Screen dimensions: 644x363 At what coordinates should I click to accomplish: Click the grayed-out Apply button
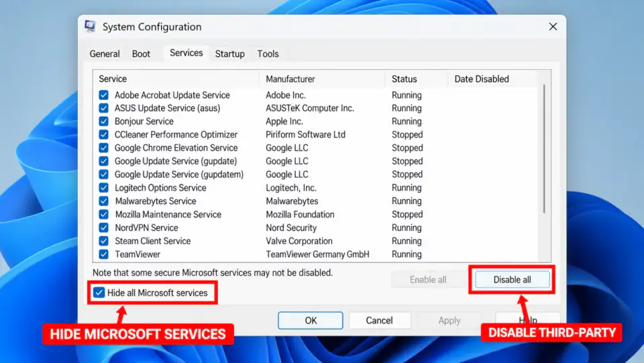[x=449, y=320]
